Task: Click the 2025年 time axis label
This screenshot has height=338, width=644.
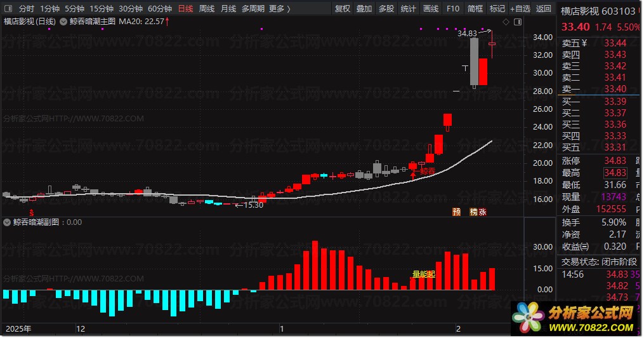Action: 18,328
